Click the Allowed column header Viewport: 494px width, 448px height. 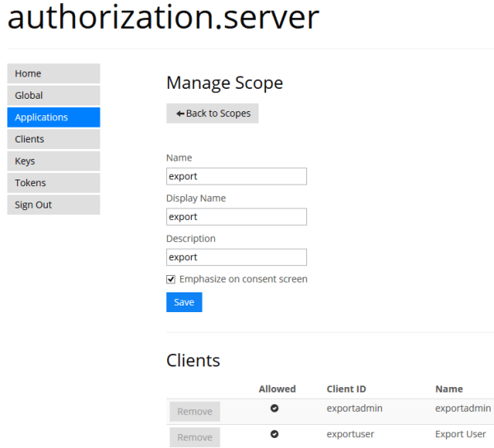pos(277,389)
